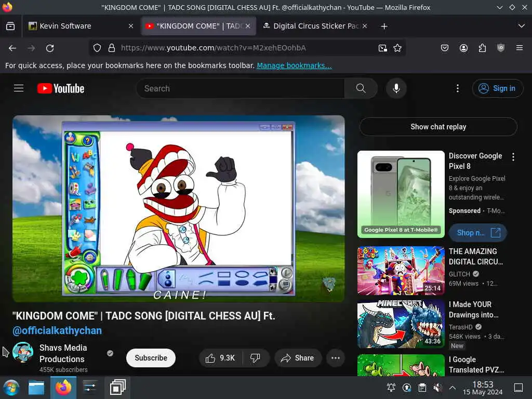532x399 pixels.
Task: Open 'I Made YOUR Drawings into' video thumbnail
Action: (x=401, y=324)
